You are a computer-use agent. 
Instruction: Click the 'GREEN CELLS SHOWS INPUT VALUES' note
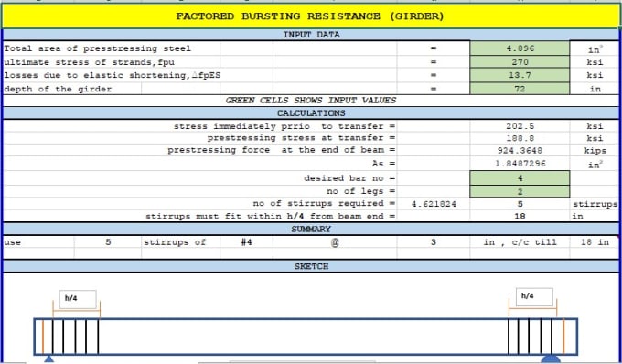click(311, 101)
